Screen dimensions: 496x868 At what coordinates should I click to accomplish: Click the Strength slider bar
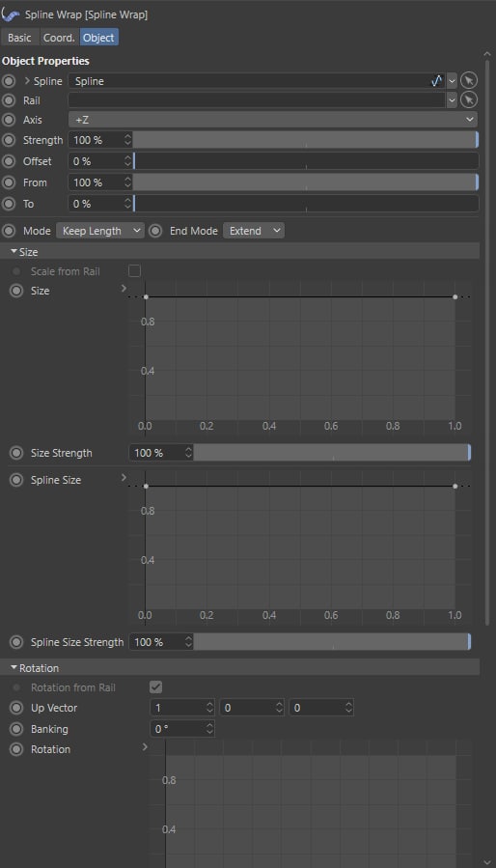(x=306, y=140)
